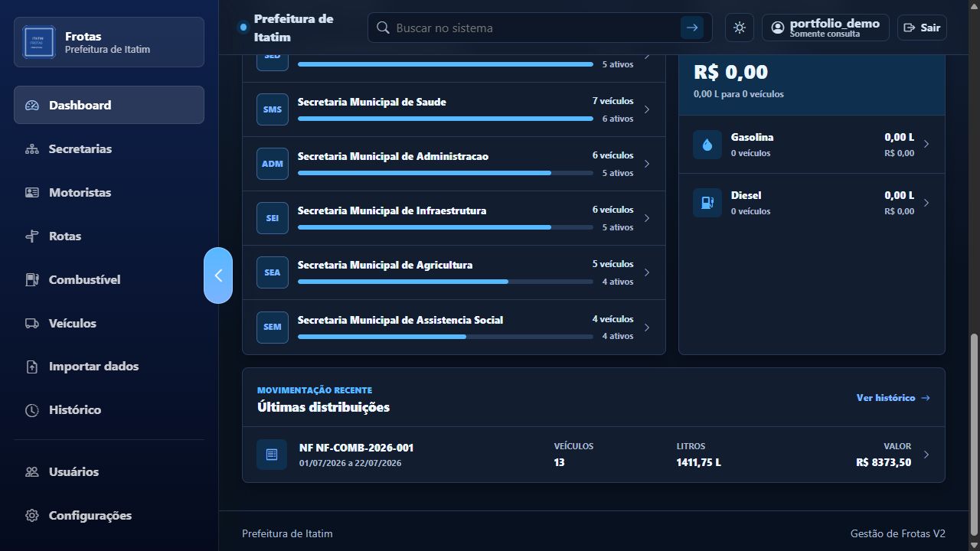980x551 pixels.
Task: Open the Motoristas menu item
Action: pyautogui.click(x=109, y=192)
